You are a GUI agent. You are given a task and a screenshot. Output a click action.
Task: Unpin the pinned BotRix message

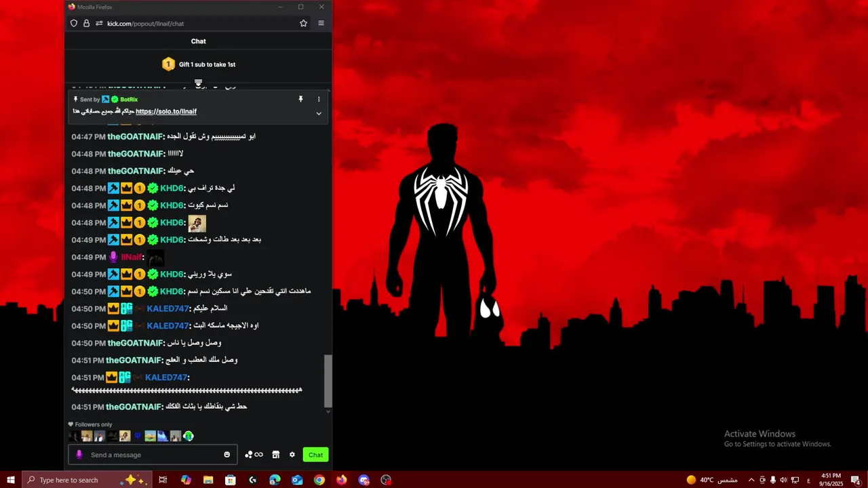[300, 99]
